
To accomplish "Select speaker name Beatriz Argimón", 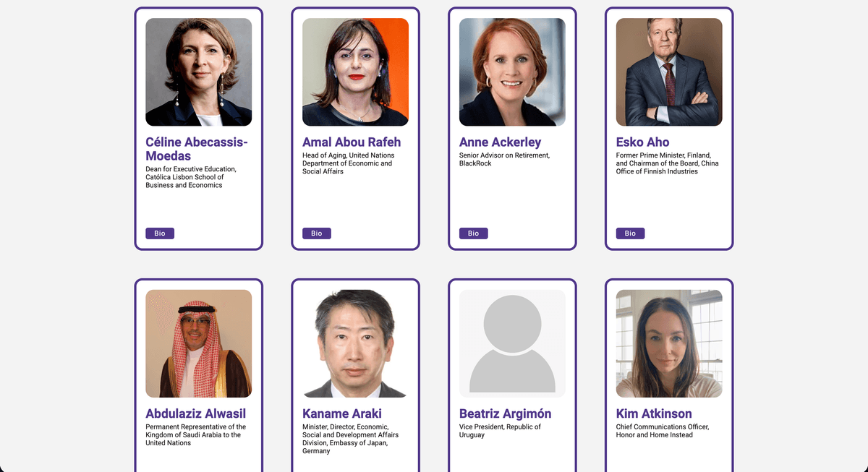I will [x=505, y=413].
